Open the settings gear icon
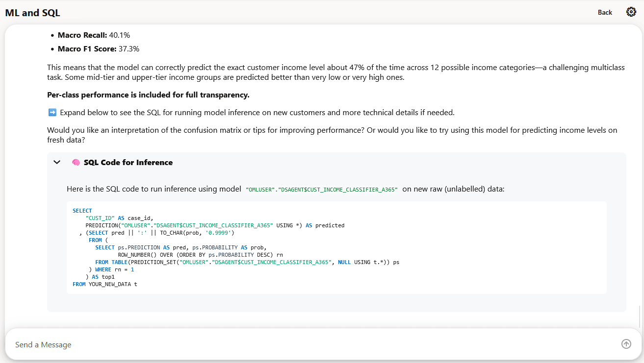644x363 pixels. point(631,12)
